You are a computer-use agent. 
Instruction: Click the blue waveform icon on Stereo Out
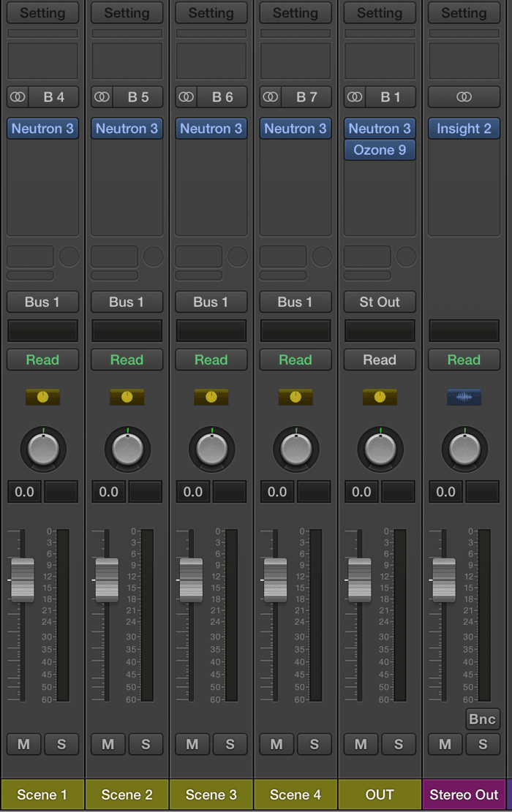(464, 397)
